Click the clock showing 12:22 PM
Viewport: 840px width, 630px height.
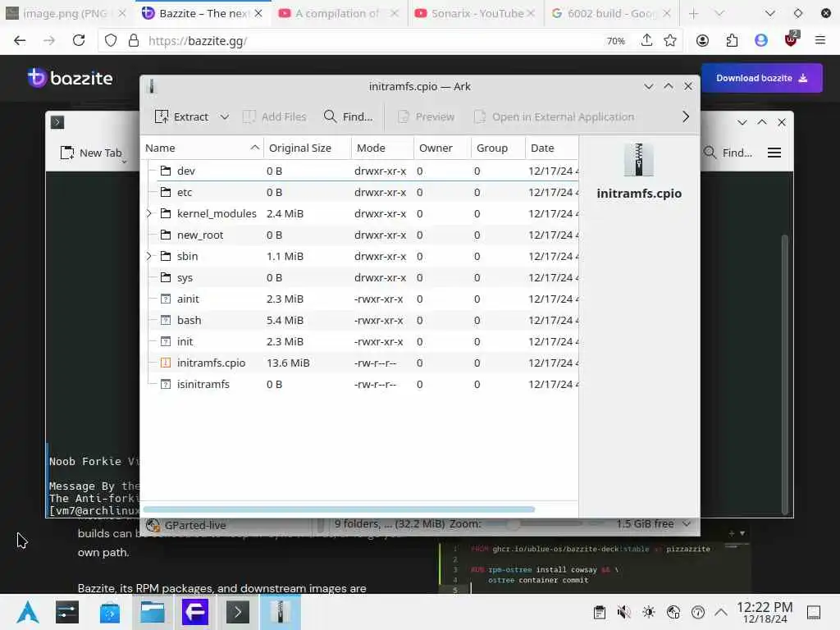click(x=765, y=612)
